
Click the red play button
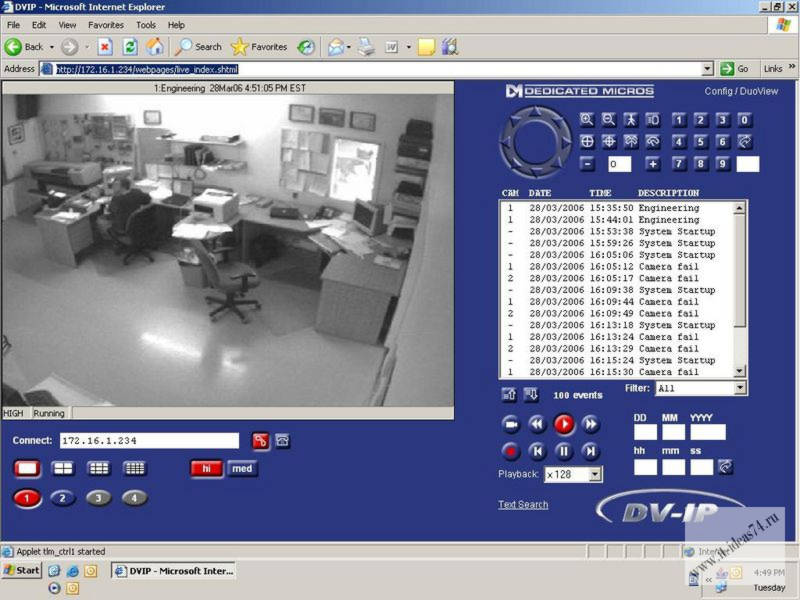(563, 424)
